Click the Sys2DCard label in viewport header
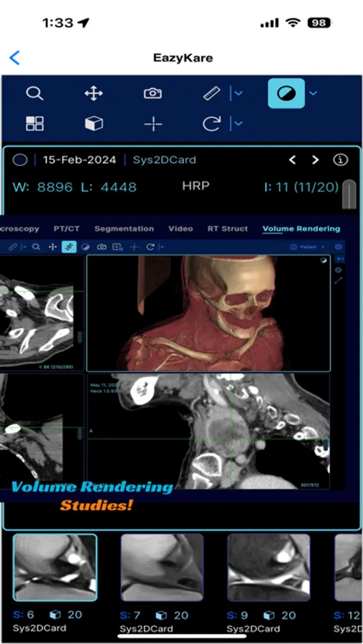 [x=165, y=160]
